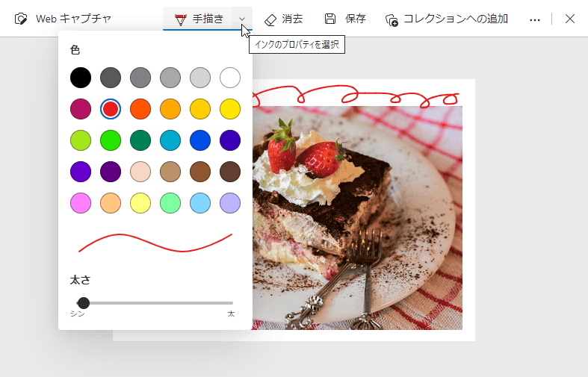Choose the pastel green color swatch
The width and height of the screenshot is (588, 377).
pyautogui.click(x=170, y=203)
